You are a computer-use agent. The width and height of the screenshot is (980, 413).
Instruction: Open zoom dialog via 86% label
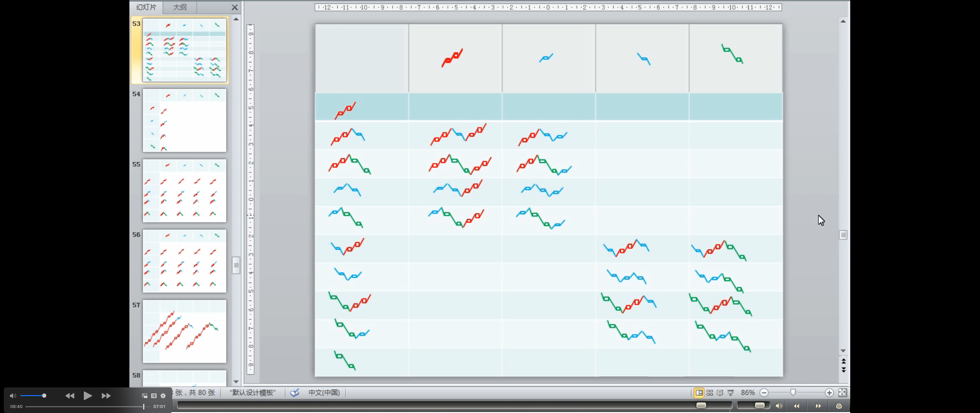point(748,393)
